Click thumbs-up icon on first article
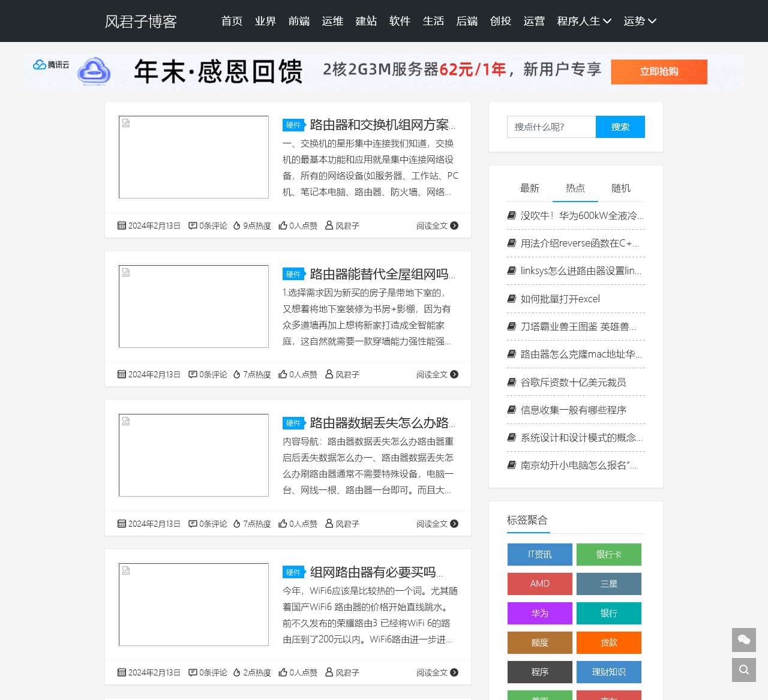Screen dimensions: 768x700 point(283,226)
